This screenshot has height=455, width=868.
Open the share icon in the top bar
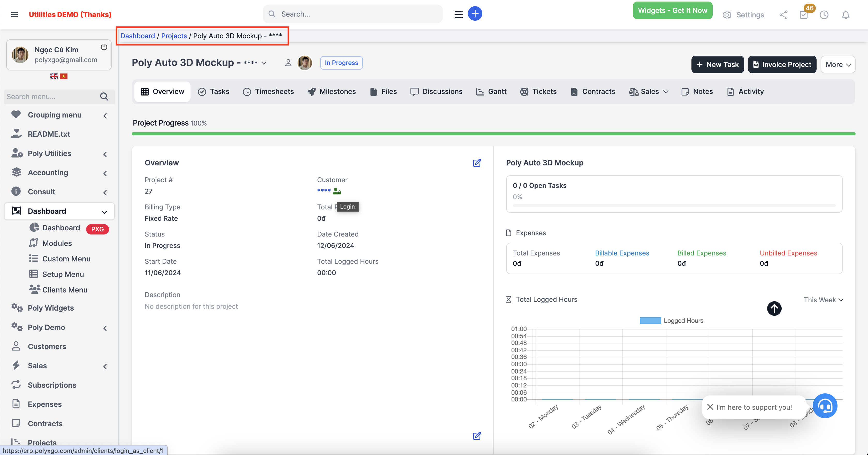click(783, 14)
